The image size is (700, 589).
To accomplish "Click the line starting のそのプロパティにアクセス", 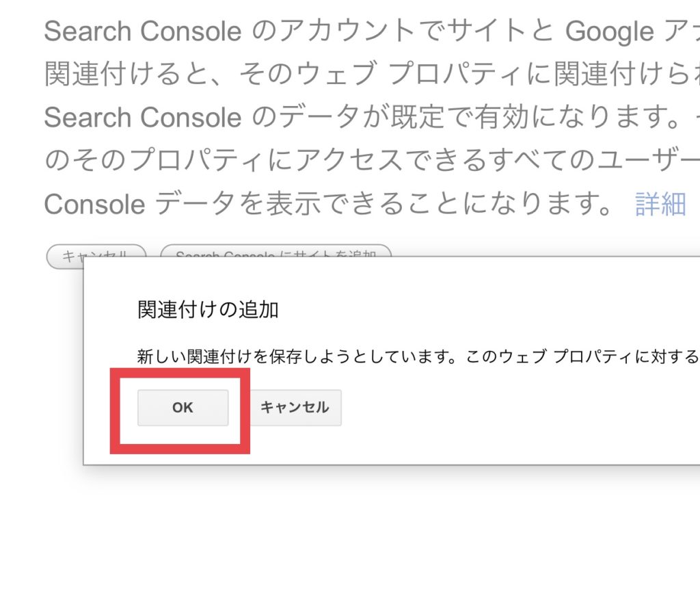I will pyautogui.click(x=273, y=161).
